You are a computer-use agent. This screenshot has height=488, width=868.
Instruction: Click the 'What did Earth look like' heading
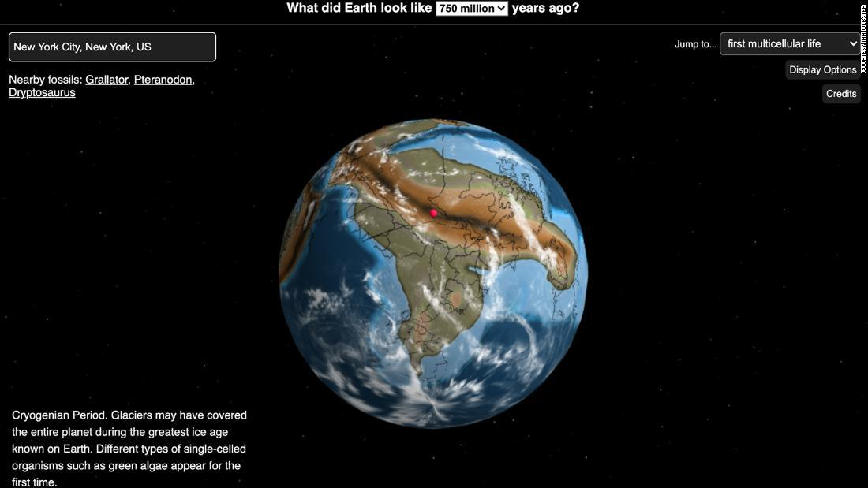point(359,9)
